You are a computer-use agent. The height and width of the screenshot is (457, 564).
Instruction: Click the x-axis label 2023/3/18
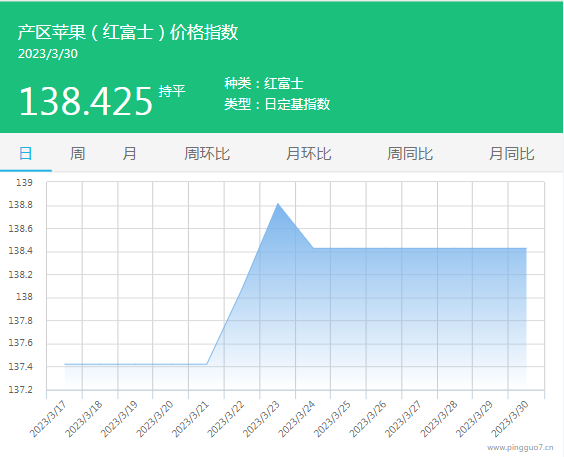pyautogui.click(x=84, y=419)
